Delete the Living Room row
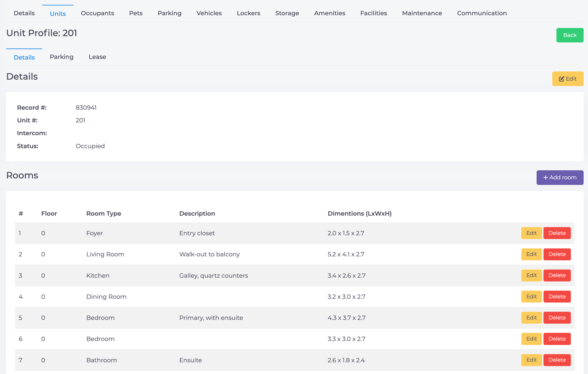Image resolution: width=588 pixels, height=374 pixels. point(557,254)
